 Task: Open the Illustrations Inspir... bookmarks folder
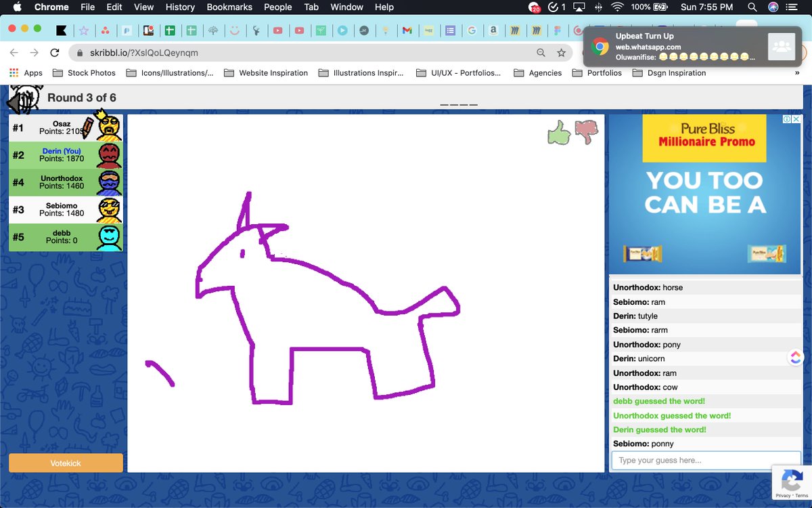(x=361, y=72)
